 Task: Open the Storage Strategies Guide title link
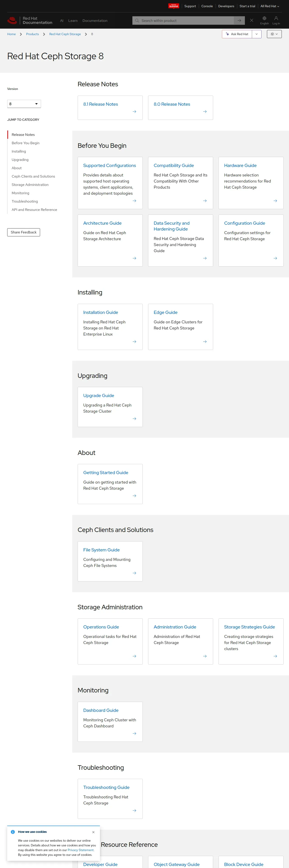(250, 627)
